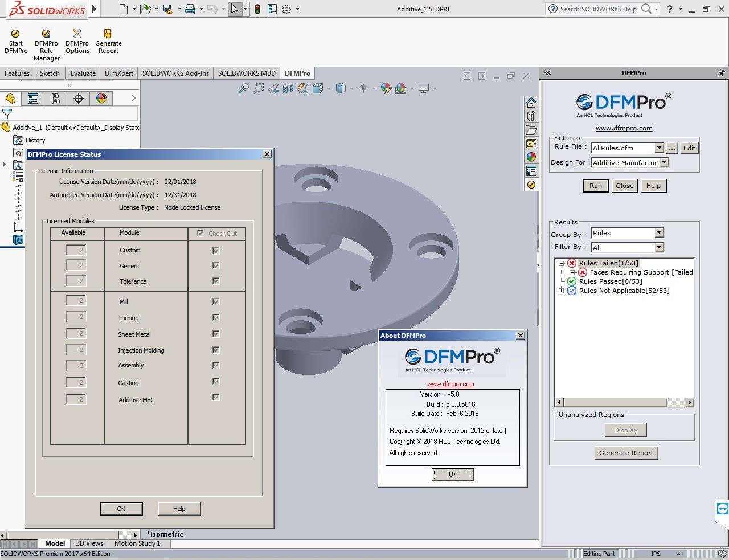729x560 pixels.
Task: Toggle the Sheet Metal module checkbox
Action: point(216,334)
